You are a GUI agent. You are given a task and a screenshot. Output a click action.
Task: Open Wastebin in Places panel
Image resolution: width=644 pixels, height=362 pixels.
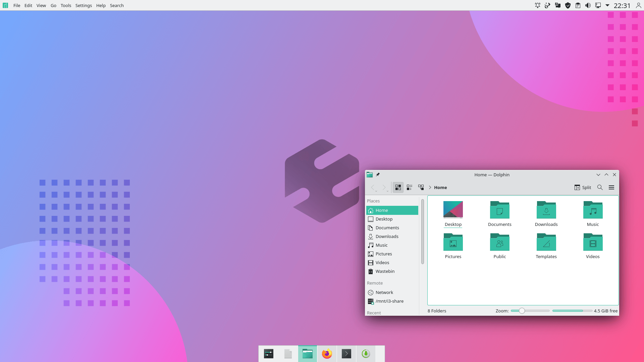(x=392, y=271)
